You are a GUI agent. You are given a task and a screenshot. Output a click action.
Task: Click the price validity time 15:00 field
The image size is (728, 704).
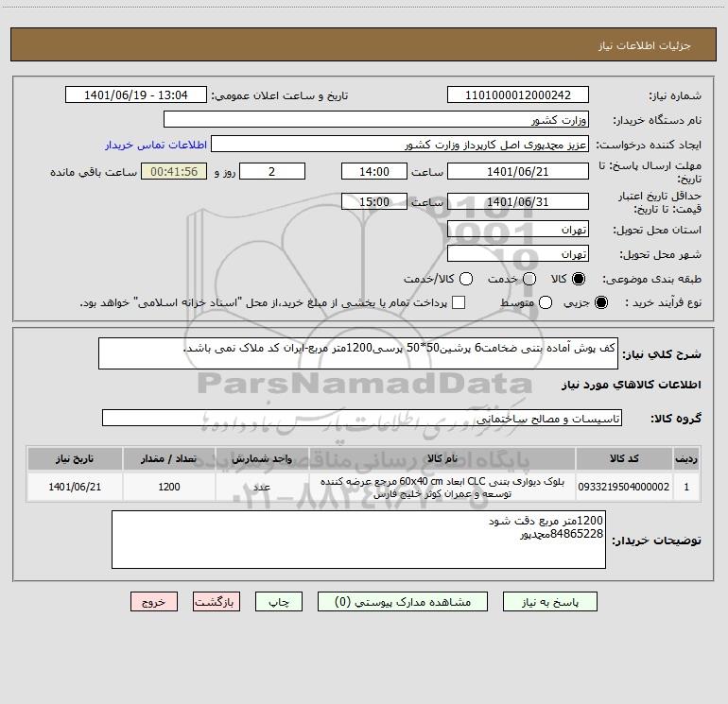click(x=374, y=201)
